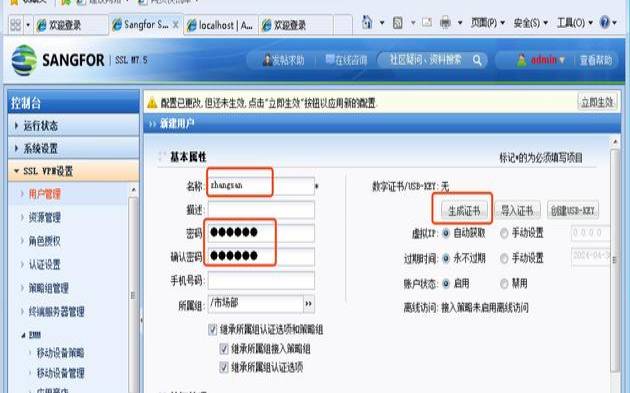The width and height of the screenshot is (630, 393).
Task: Select 角色授权 in sidebar
Action: [x=45, y=241]
